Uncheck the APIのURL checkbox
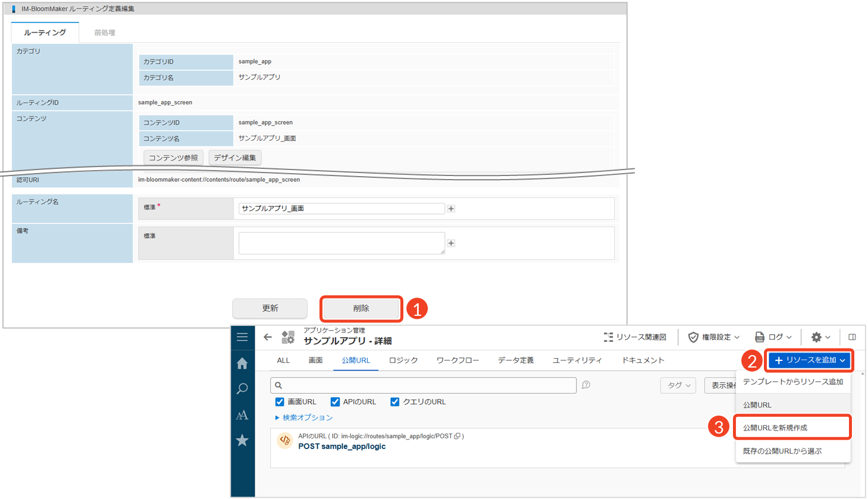Image resolution: width=868 pixels, height=499 pixels. coord(335,402)
